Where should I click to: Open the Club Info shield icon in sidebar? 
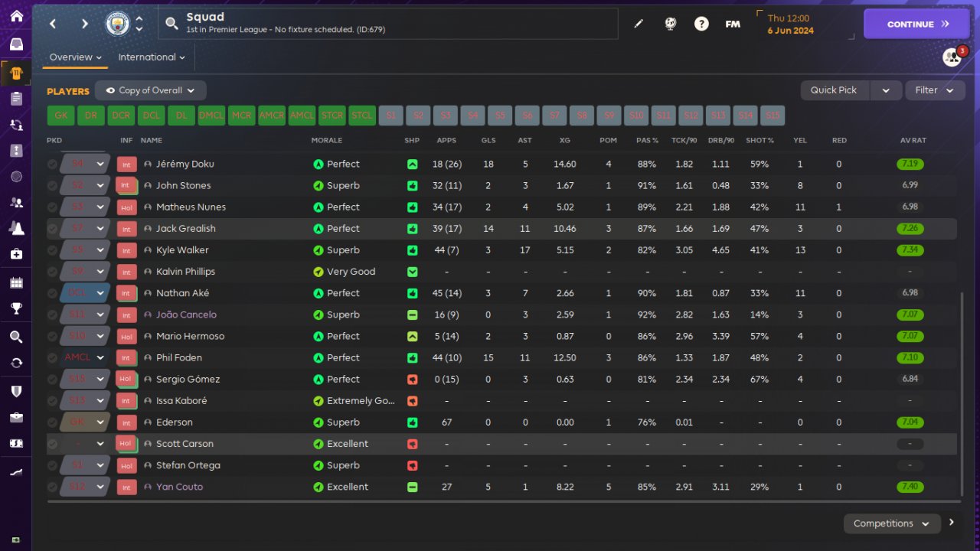point(16,391)
